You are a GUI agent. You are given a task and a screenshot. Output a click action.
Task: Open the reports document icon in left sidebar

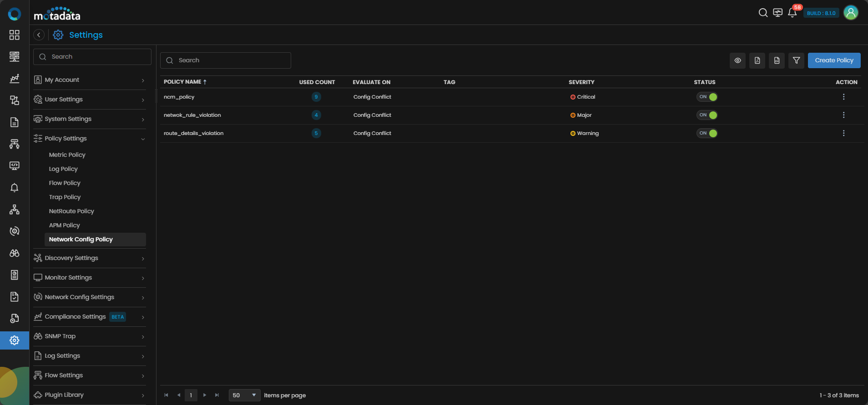15,122
